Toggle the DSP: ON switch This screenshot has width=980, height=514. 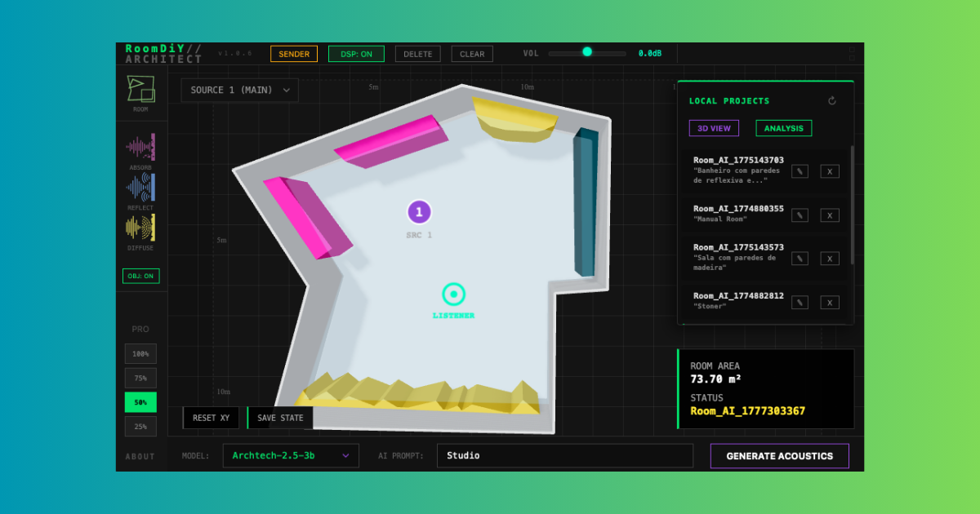point(356,54)
